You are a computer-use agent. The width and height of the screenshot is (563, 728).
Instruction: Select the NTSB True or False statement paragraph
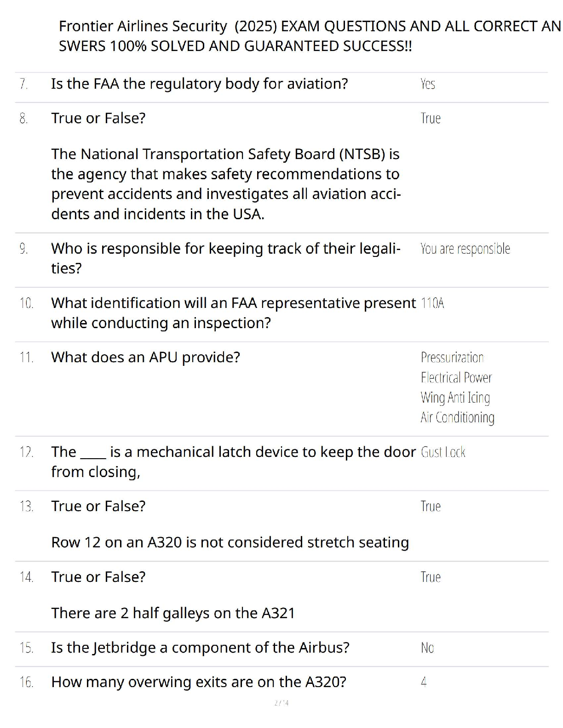tap(226, 184)
